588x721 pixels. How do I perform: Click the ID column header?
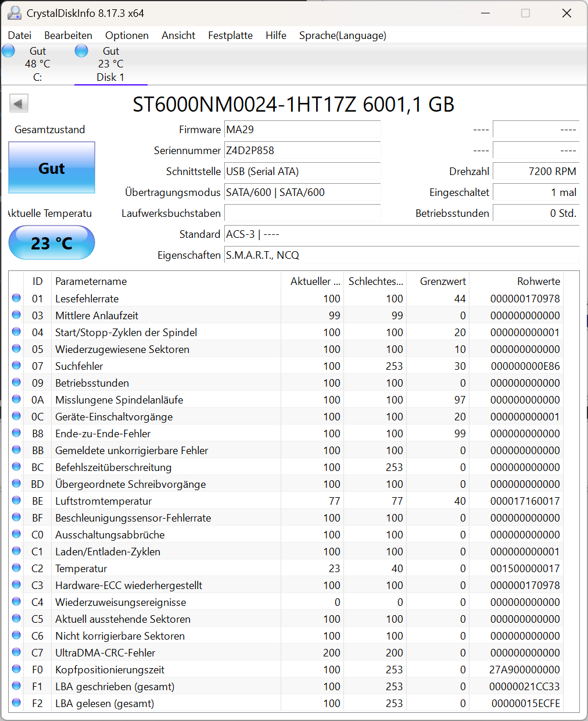[x=38, y=281]
